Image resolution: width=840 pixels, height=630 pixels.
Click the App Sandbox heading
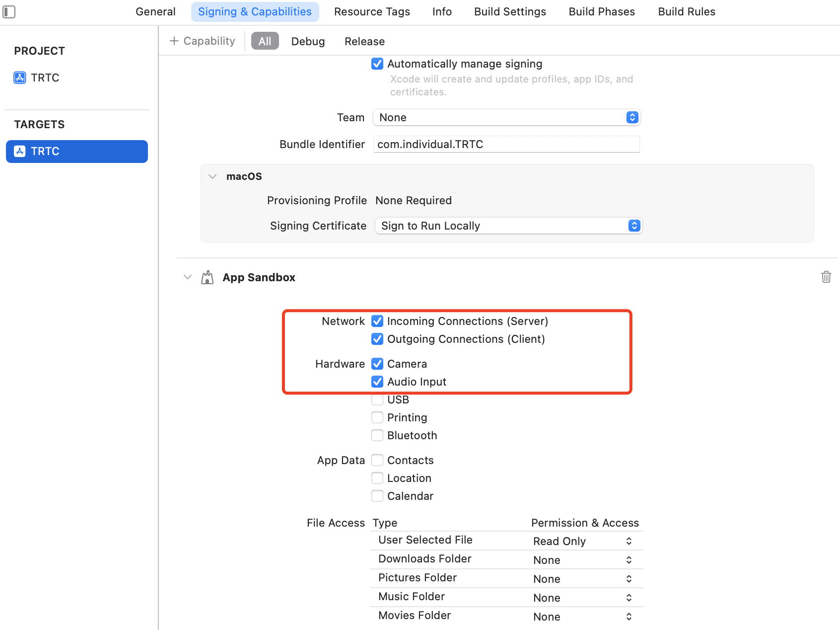[259, 277]
